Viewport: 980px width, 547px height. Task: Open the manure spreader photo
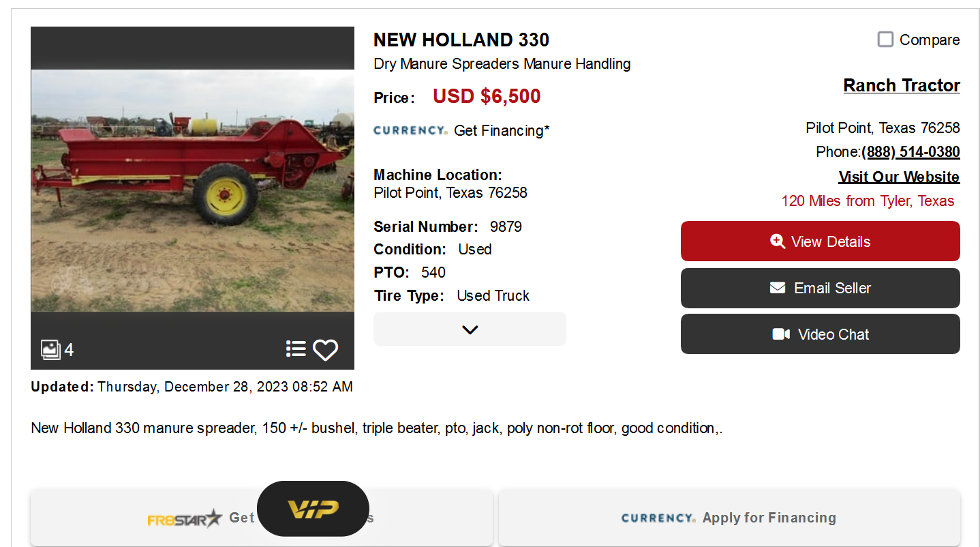(192, 190)
